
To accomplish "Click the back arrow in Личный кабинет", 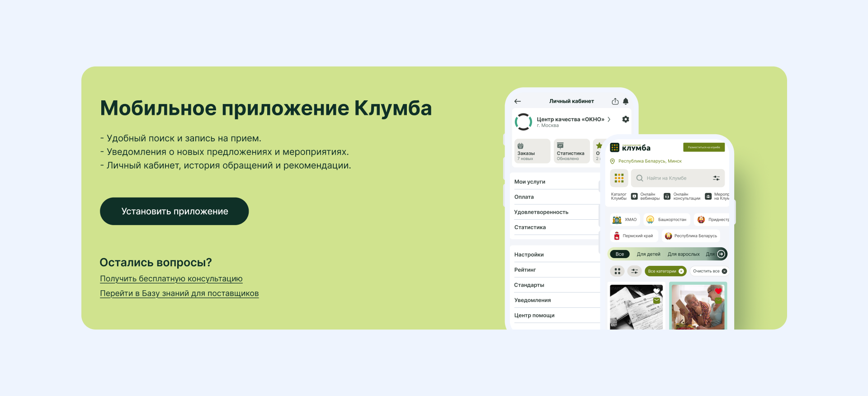I will coord(518,101).
